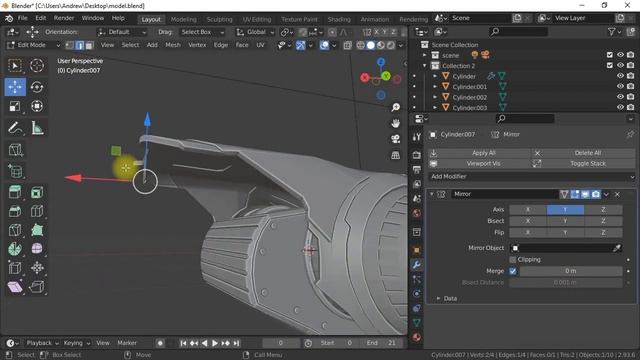Image resolution: width=640 pixels, height=360 pixels.
Task: Jump to timeline start
Action: (183, 343)
